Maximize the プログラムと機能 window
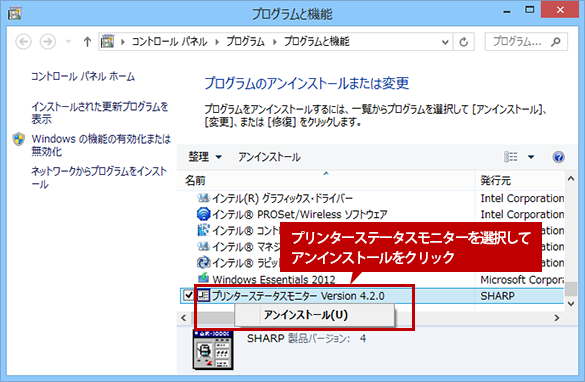The image size is (585, 382). tap(529, 10)
